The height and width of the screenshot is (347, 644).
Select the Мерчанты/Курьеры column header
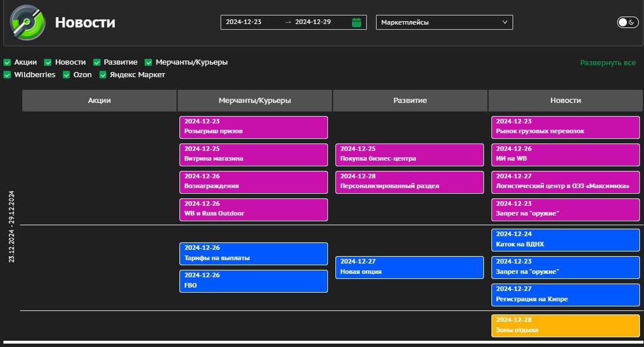pos(255,101)
